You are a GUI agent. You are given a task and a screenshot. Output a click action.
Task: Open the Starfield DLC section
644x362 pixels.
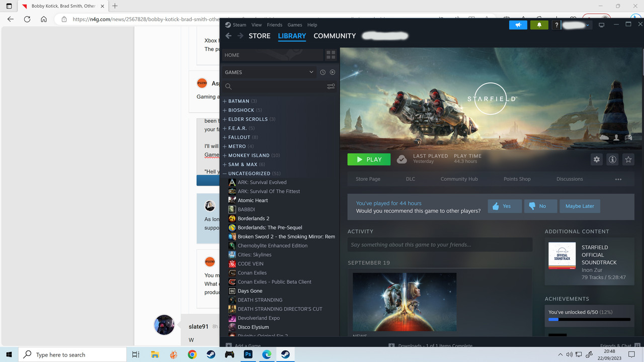[411, 179]
